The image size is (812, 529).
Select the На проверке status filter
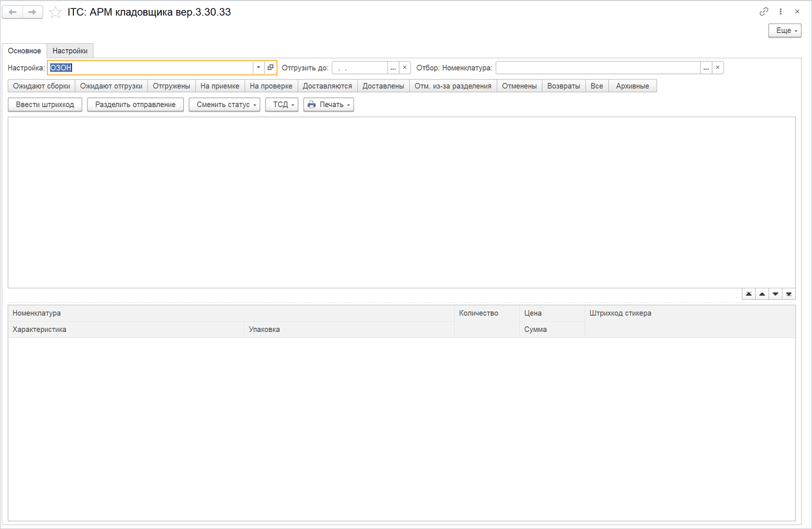point(271,86)
